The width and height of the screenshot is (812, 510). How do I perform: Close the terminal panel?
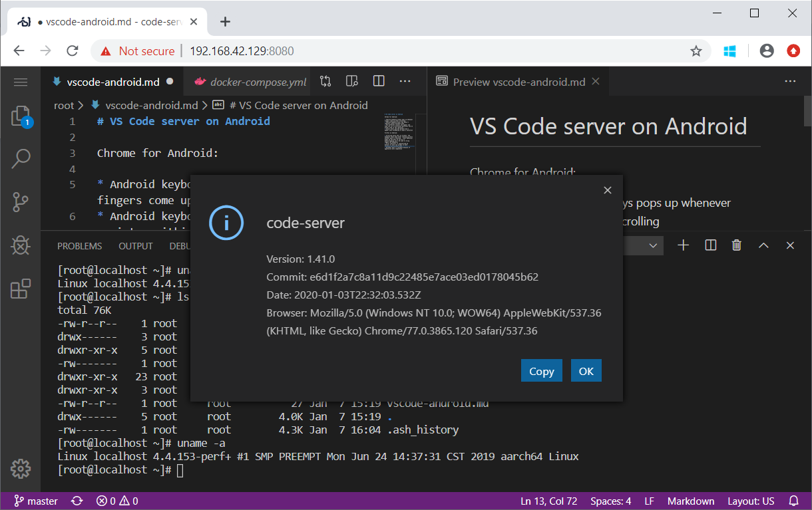790,245
